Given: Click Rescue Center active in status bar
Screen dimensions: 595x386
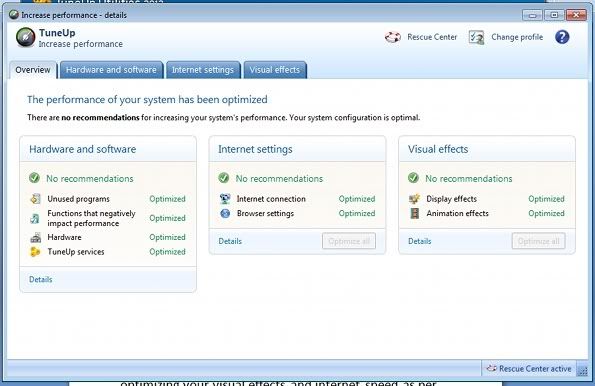Looking at the screenshot, I should pos(535,369).
